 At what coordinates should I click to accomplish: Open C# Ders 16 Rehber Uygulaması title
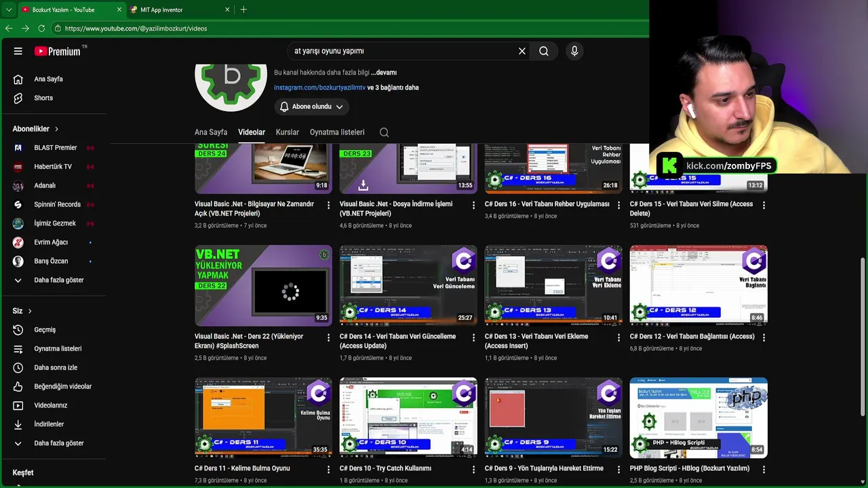[x=547, y=204]
